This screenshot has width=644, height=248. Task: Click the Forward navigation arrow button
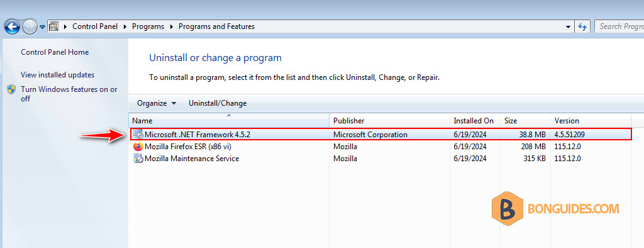(30, 27)
